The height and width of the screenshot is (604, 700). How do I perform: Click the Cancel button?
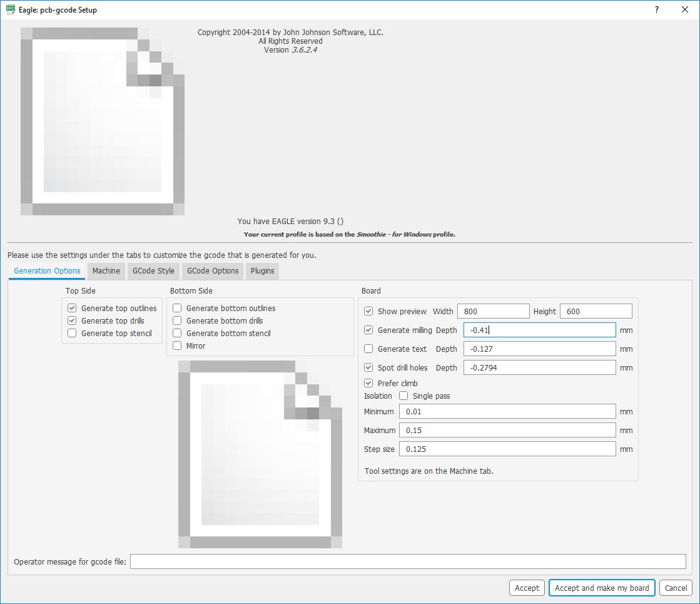[x=676, y=588]
